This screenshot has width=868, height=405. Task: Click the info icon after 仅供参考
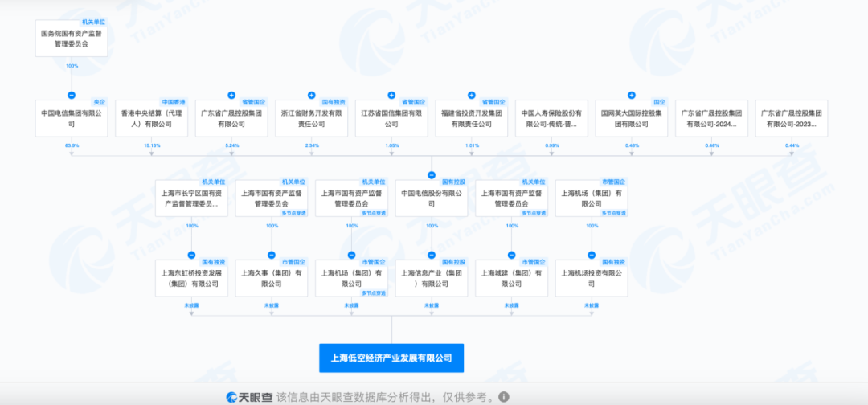[504, 397]
